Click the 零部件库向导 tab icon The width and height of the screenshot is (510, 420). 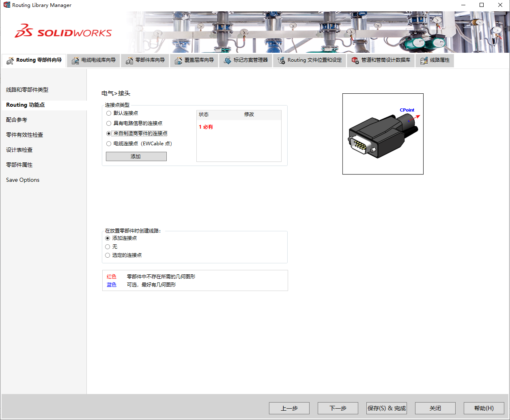pyautogui.click(x=130, y=60)
